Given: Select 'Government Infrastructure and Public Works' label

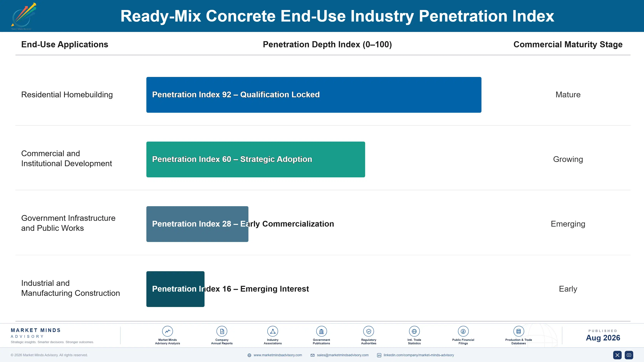Looking at the screenshot, I should pos(68,223).
